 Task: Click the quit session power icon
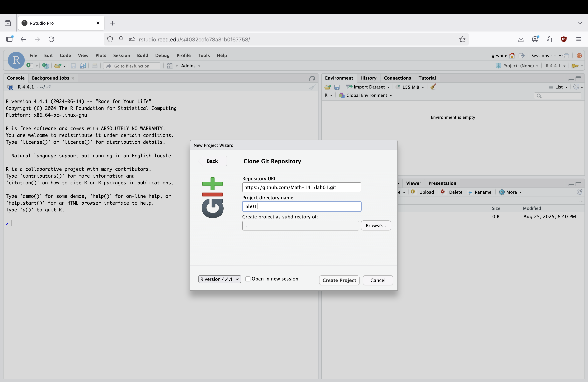(x=579, y=56)
